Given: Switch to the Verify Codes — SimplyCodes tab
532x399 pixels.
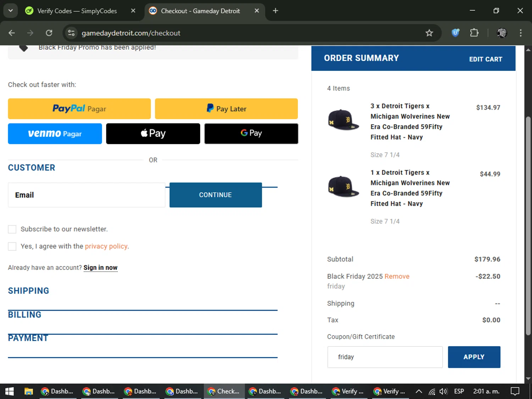Looking at the screenshot, I should pos(77,11).
